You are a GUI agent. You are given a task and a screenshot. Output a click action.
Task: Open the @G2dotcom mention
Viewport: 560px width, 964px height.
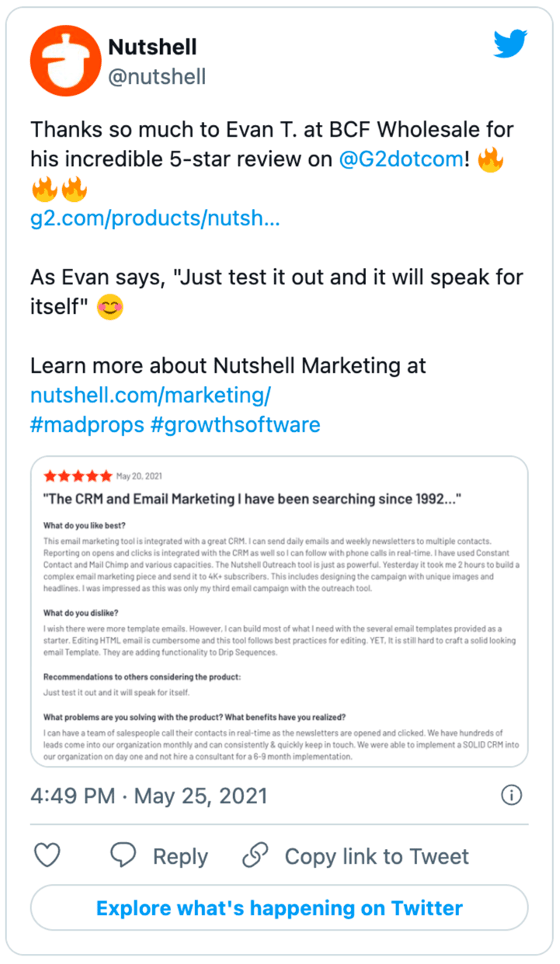coord(402,159)
